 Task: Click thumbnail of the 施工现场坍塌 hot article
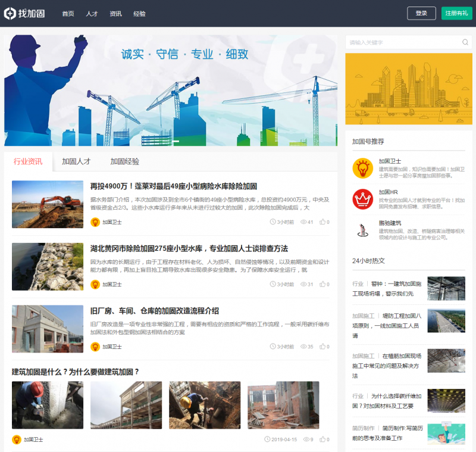446,288
